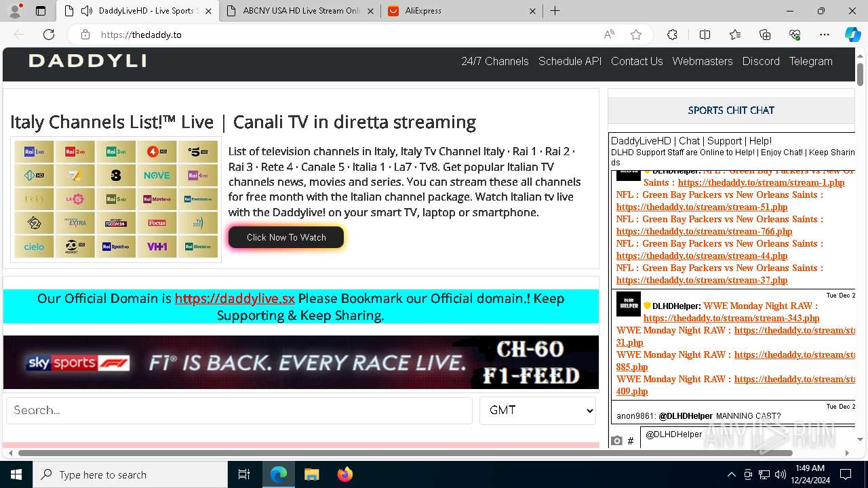Click the address bar URL
This screenshot has width=868, height=488.
pyautogui.click(x=141, y=35)
